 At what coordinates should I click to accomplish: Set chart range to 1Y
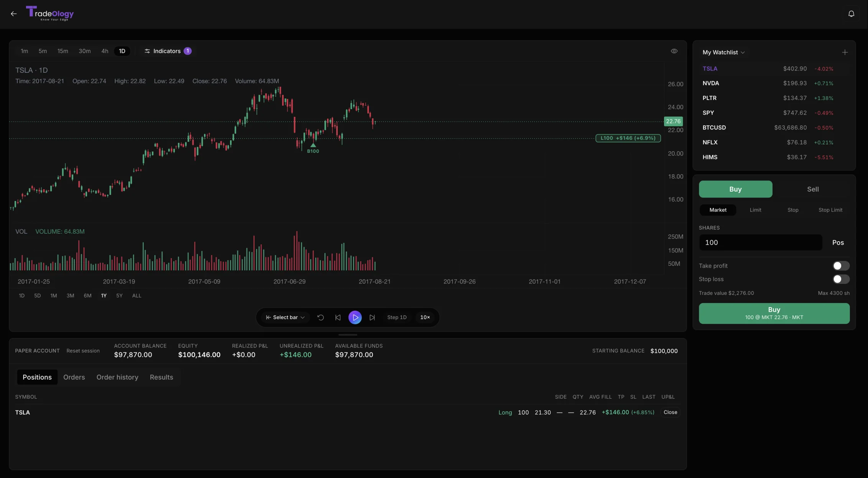[104, 296]
